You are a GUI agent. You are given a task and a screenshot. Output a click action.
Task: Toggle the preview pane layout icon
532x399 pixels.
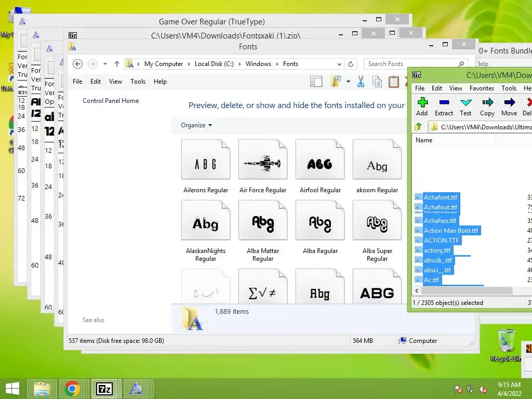click(316, 82)
